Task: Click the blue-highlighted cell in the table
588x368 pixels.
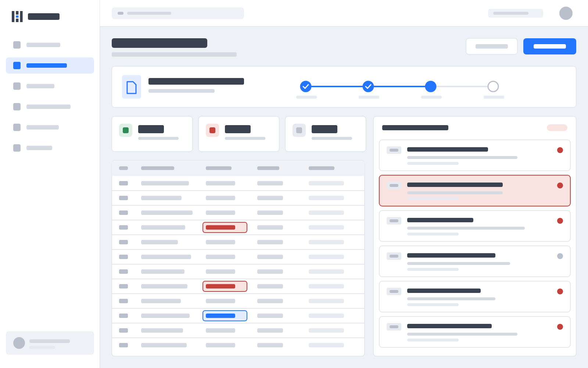Action: 225,316
